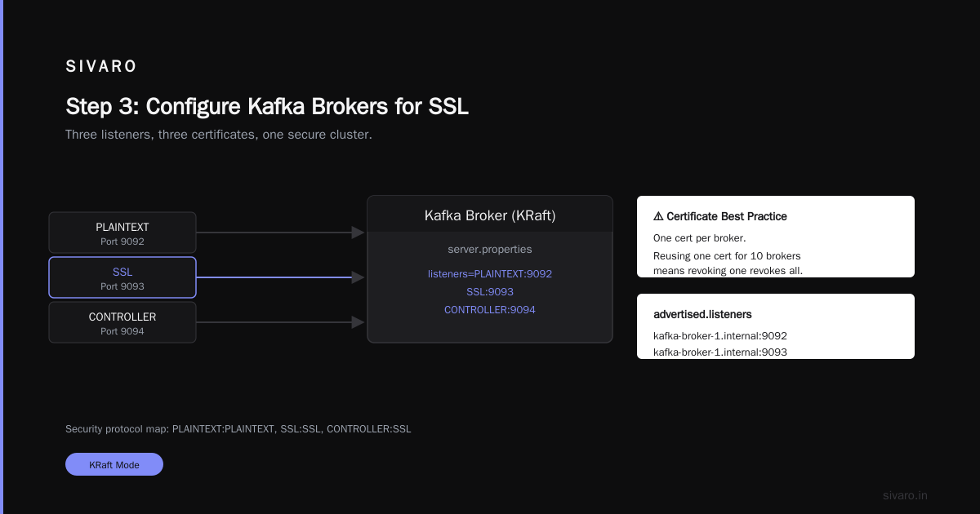Click arrowhead from CONTROLLER to broker

(x=358, y=322)
